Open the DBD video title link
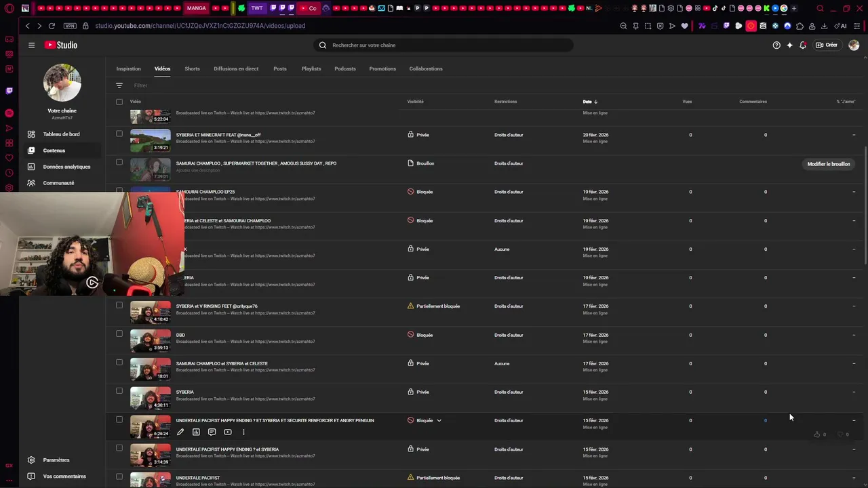 180,335
